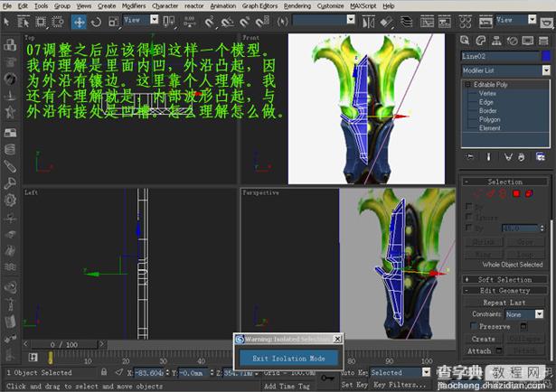
Task: Switch to the Display command panel tab
Action: [x=528, y=41]
